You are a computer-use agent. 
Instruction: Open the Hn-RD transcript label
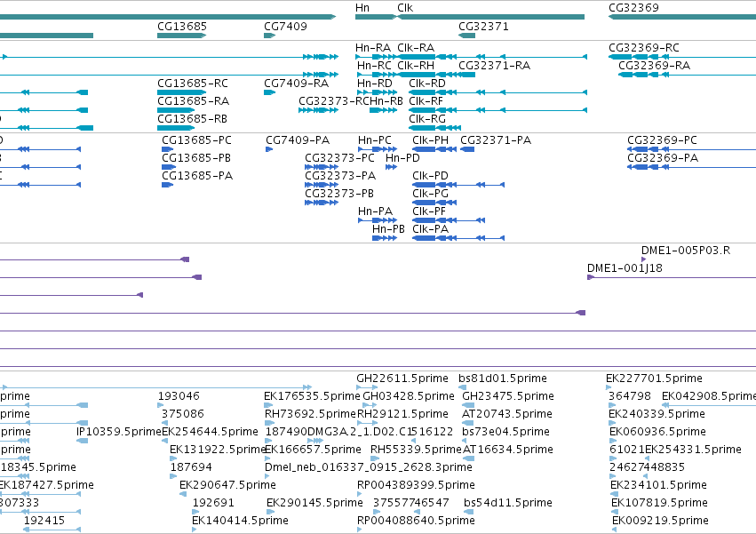(375, 84)
